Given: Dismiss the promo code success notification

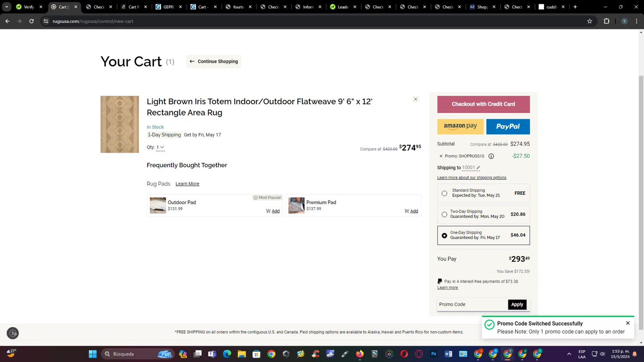Looking at the screenshot, I should point(628,323).
